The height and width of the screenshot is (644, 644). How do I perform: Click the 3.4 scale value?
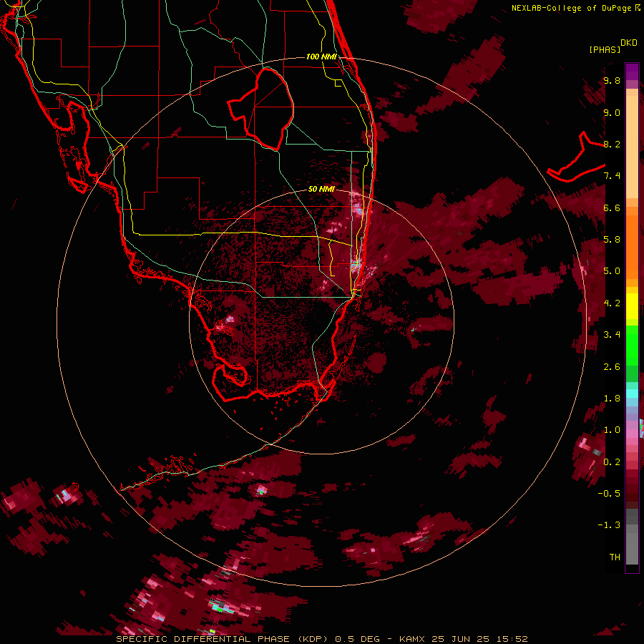coord(612,335)
